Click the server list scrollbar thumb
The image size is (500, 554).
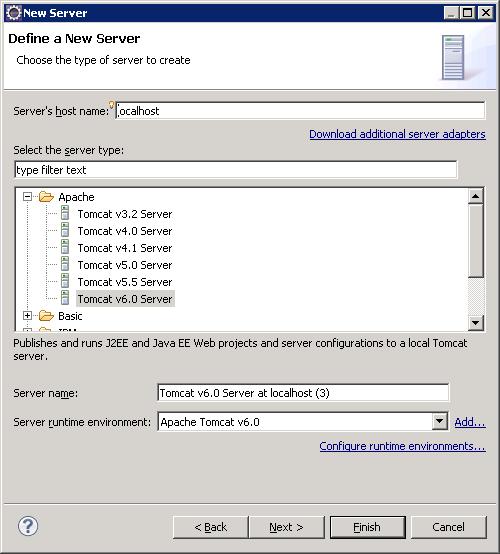476,241
